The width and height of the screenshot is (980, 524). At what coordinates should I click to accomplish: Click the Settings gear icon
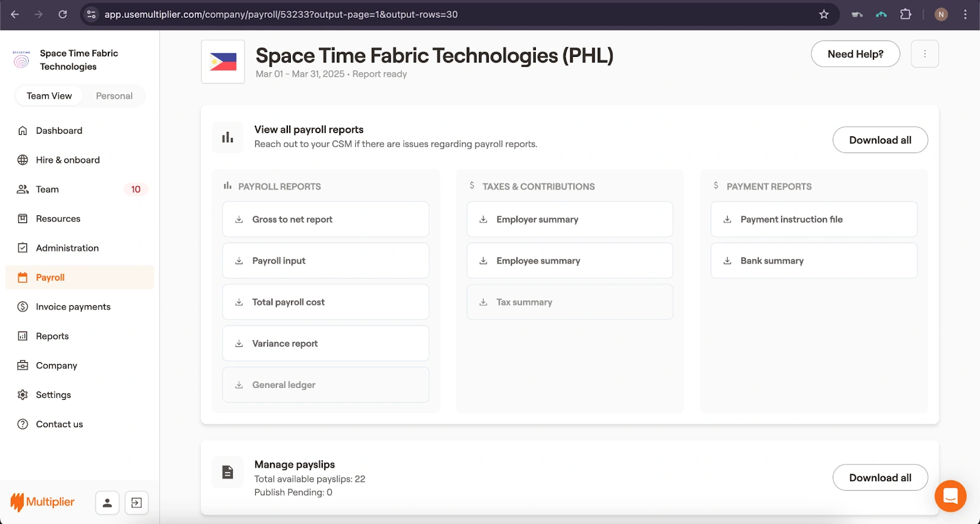click(23, 395)
